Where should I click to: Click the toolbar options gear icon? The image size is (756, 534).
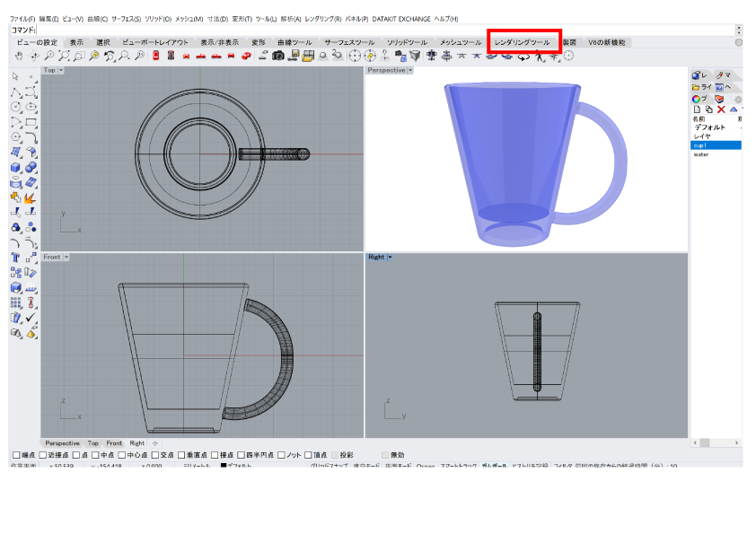pos(738,42)
